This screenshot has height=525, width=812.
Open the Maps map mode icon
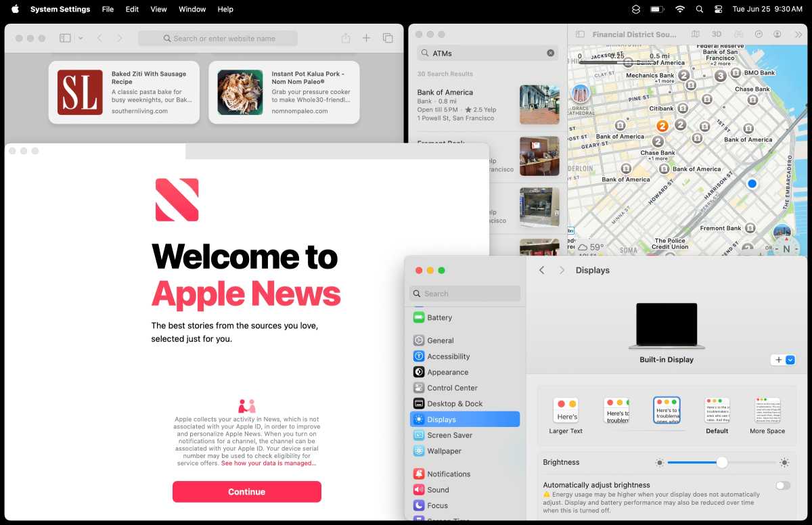(696, 35)
